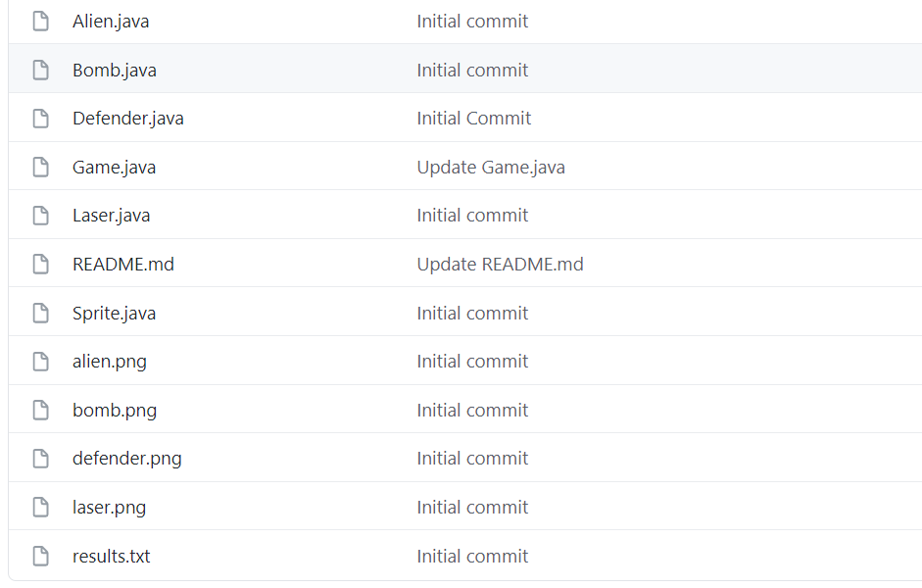Click the file icon next to Game.java

(40, 167)
